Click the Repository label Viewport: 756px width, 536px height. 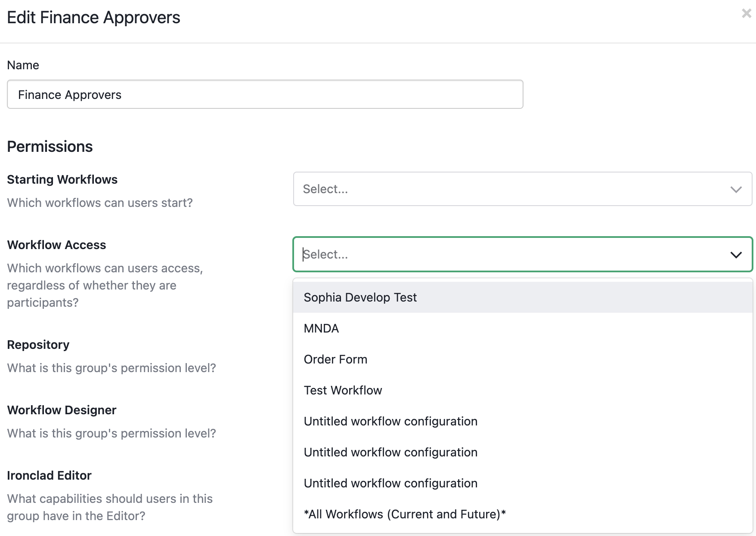[x=38, y=345]
